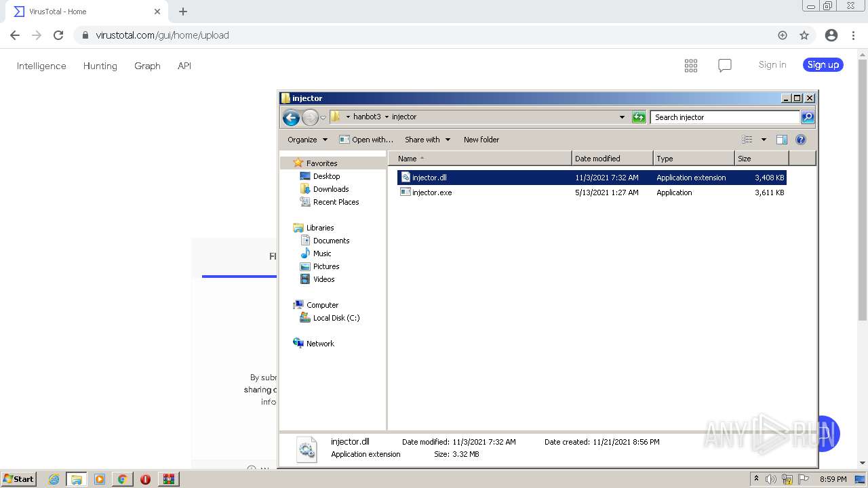This screenshot has height=488, width=868.
Task: Click the Search injector input field
Action: 725,117
